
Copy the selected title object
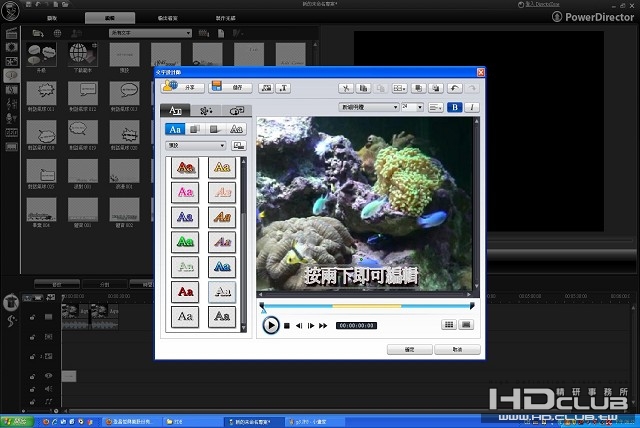click(x=363, y=88)
